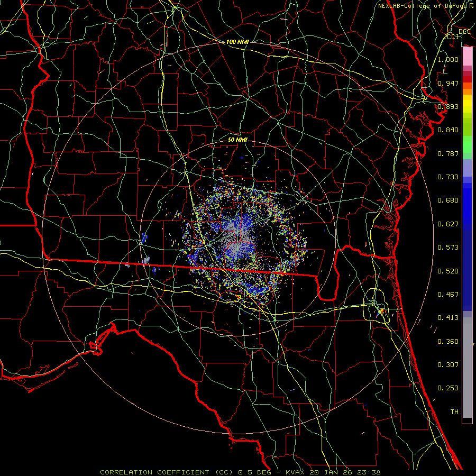
Task: Click the DEC legend heading
Action: point(464,32)
